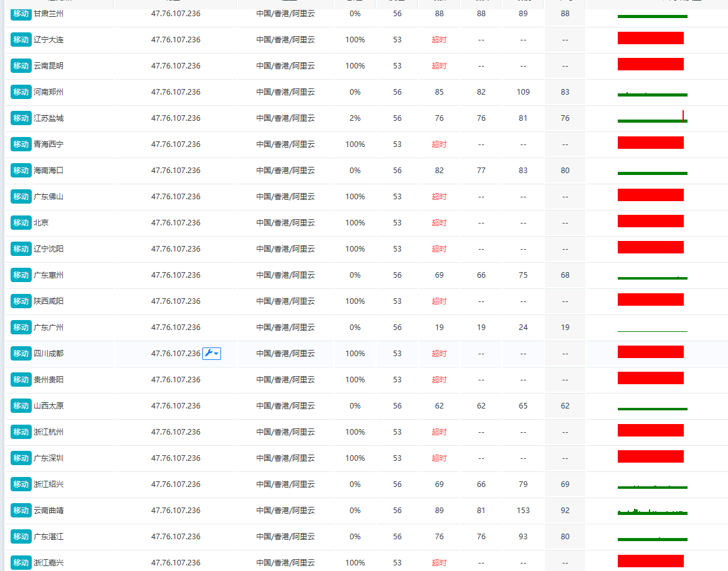Select the 移动 carrier tag next to 广东广州
This screenshot has width=728, height=571.
(x=21, y=328)
